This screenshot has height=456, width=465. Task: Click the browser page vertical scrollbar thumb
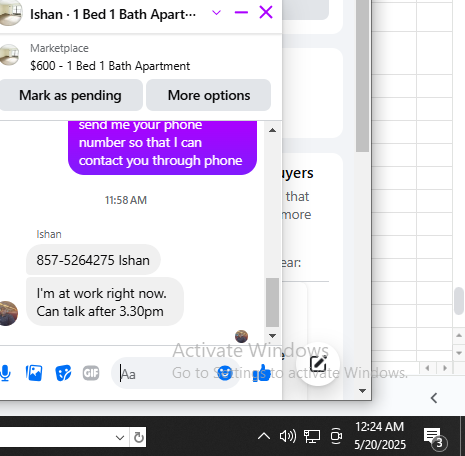point(362,76)
